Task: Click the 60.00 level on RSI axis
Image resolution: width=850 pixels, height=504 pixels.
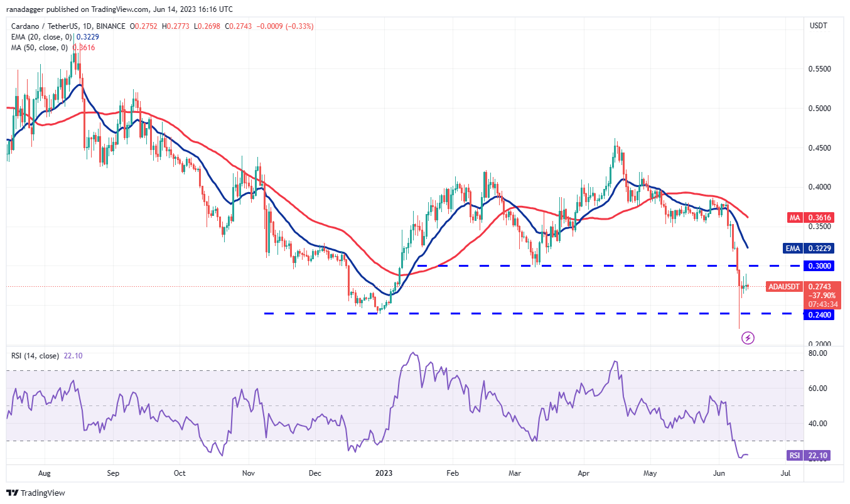Action: (818, 389)
